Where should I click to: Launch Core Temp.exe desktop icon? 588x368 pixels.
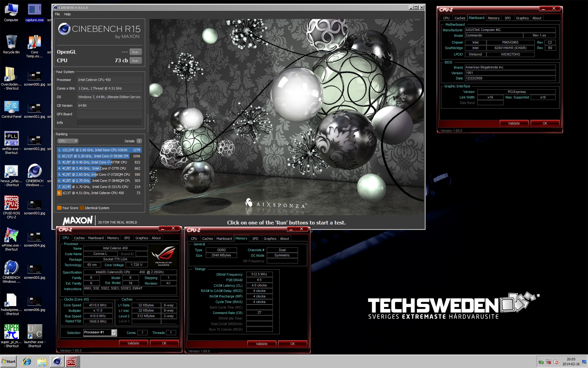pyautogui.click(x=35, y=47)
